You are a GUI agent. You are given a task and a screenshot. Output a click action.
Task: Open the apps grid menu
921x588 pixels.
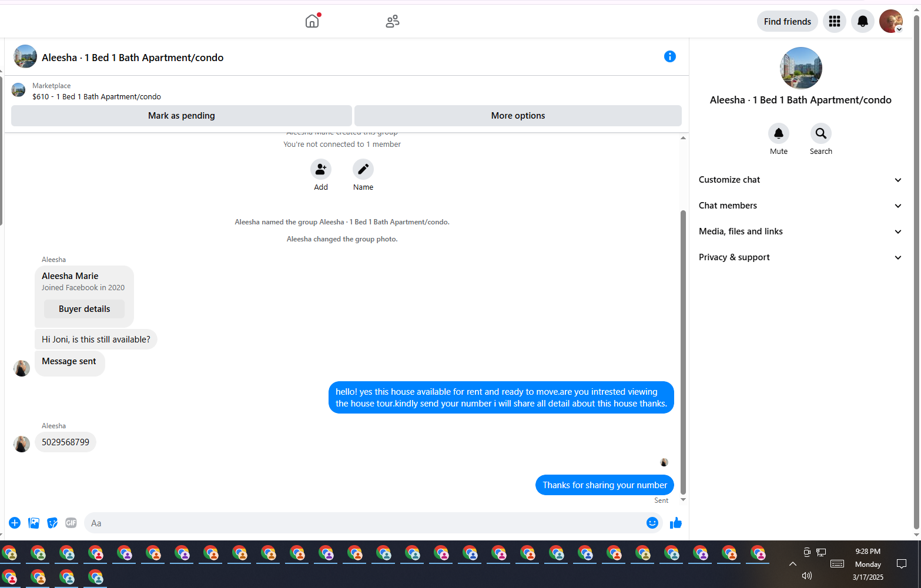coord(835,22)
